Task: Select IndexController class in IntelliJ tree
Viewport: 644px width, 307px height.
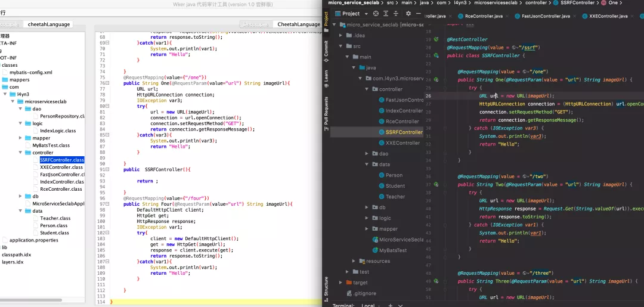Action: pos(401,111)
